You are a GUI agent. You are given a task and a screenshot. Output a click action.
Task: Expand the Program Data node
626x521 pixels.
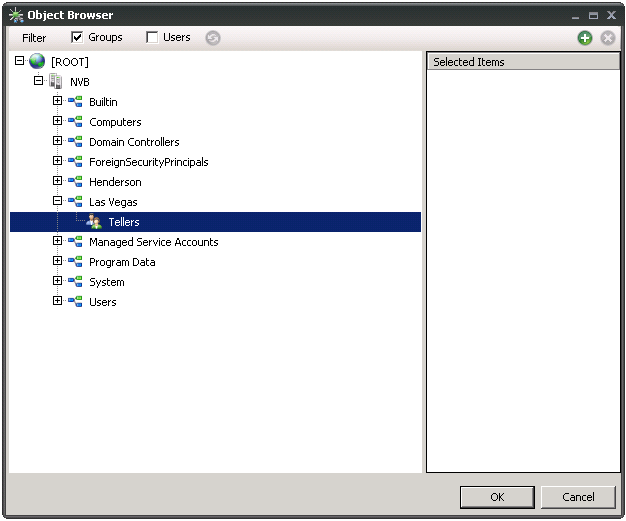(x=57, y=260)
